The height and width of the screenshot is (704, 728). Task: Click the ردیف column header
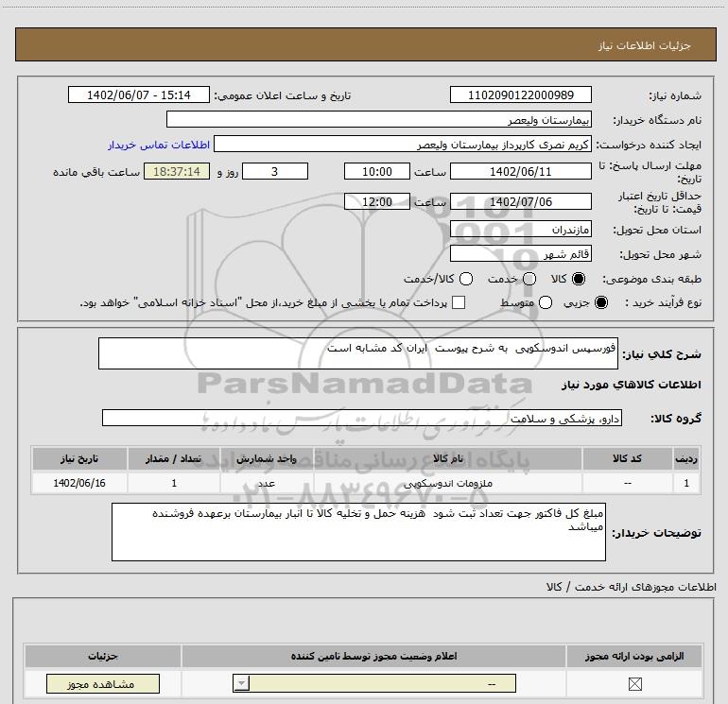(x=686, y=458)
